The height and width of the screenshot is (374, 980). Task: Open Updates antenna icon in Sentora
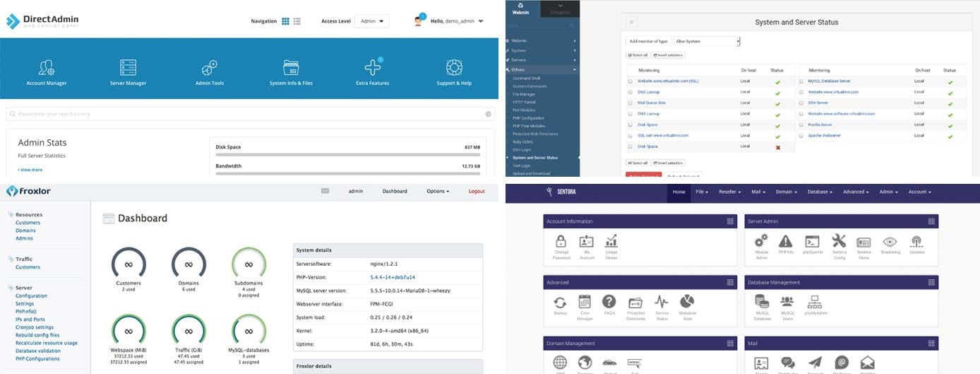click(916, 240)
